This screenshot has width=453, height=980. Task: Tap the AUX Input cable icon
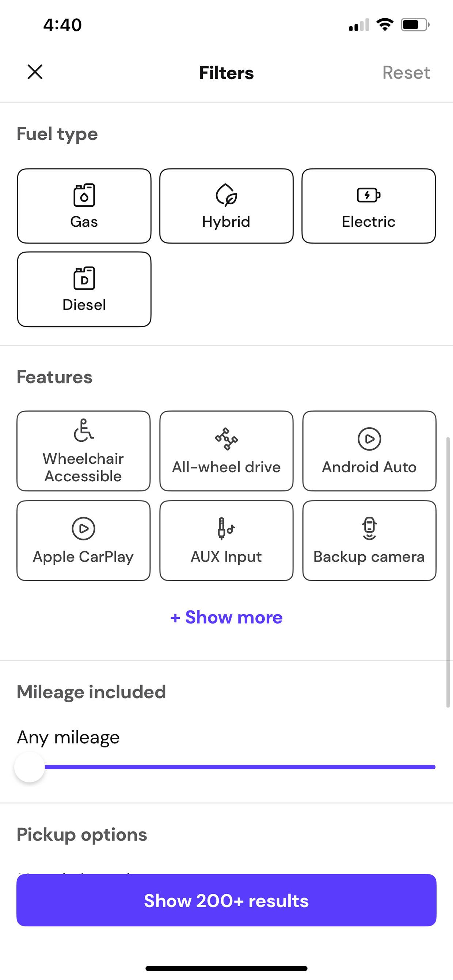(226, 528)
